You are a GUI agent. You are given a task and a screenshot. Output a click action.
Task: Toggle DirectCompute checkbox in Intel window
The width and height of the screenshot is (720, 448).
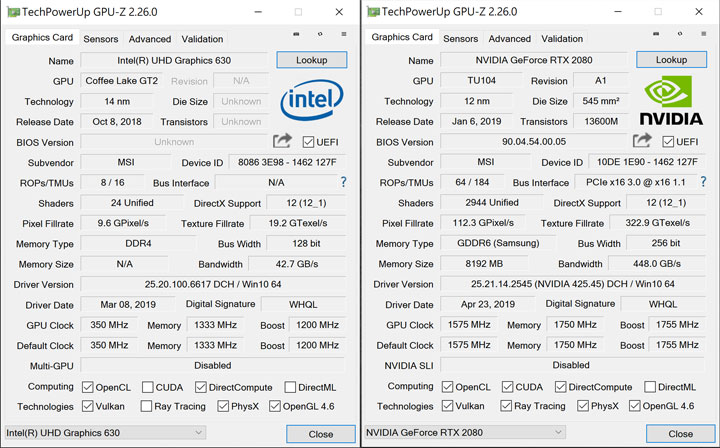coord(201,387)
